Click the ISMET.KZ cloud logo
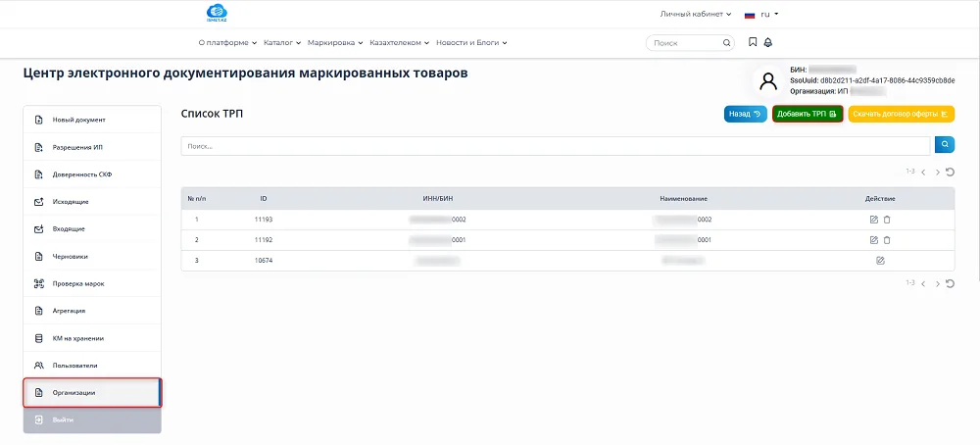This screenshot has height=445, width=980. (x=217, y=13)
